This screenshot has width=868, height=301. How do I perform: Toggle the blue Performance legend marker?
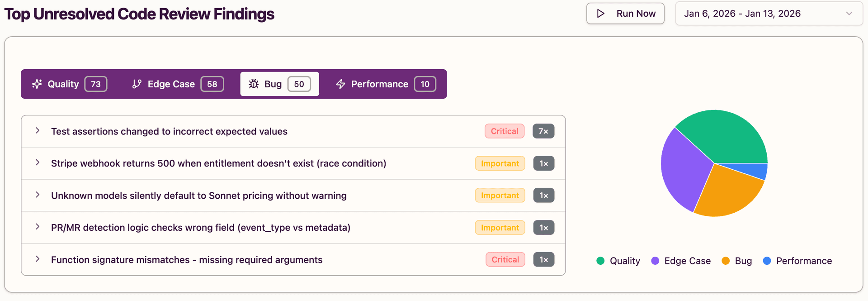coord(766,261)
